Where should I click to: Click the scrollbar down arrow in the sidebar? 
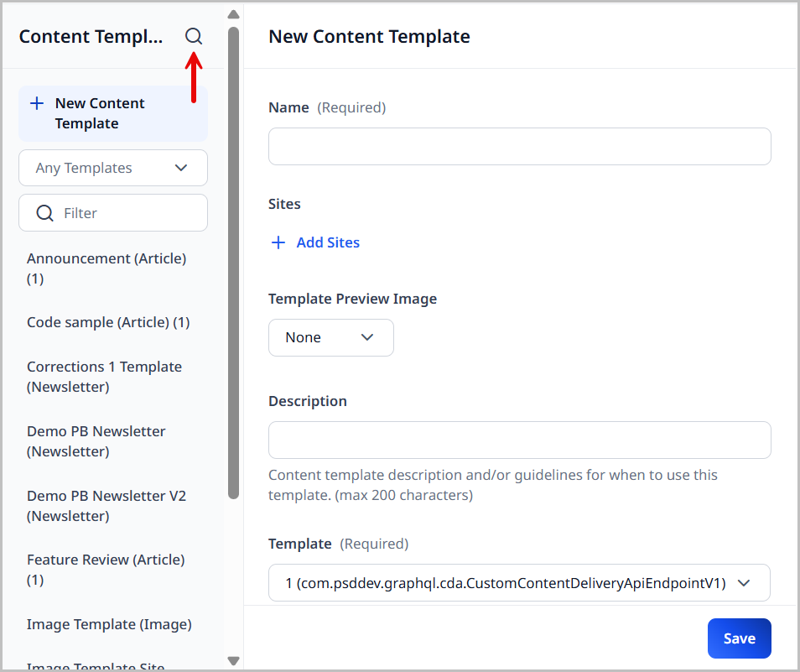tap(233, 660)
